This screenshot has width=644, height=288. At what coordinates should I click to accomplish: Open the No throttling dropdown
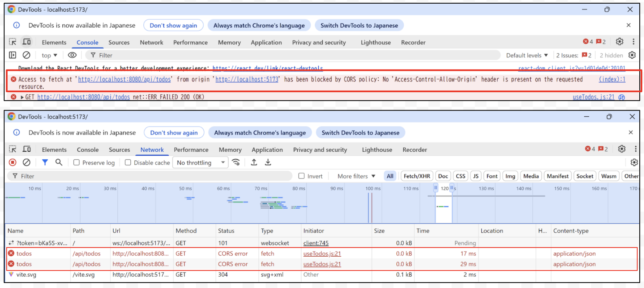click(200, 163)
